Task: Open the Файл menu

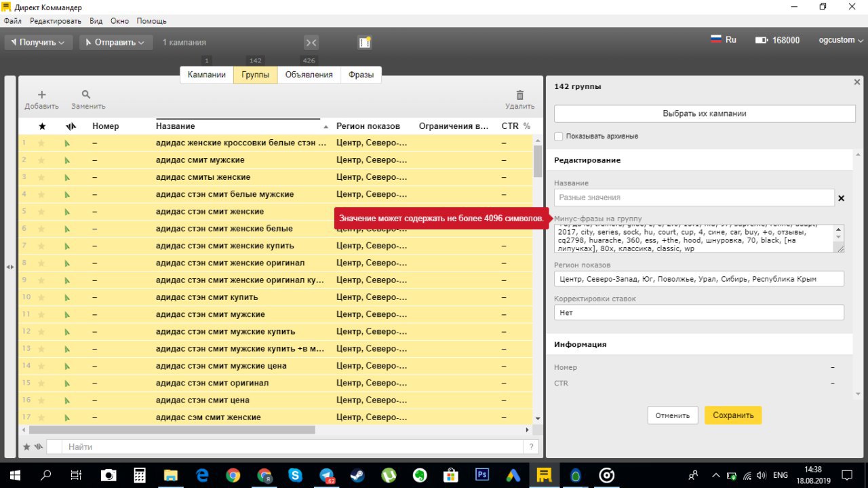Action: [12, 21]
